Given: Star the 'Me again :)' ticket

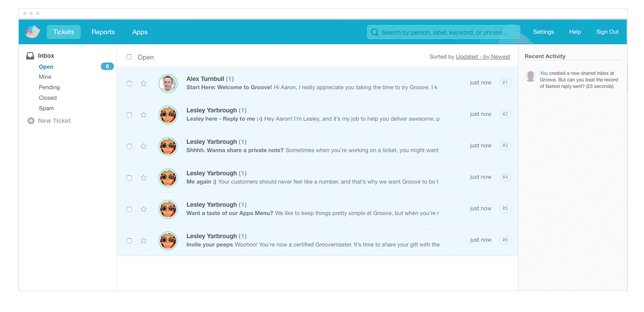Looking at the screenshot, I should tap(143, 177).
